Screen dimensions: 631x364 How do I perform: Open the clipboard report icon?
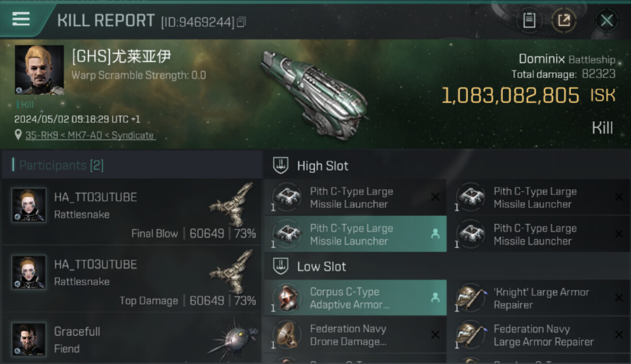tap(529, 20)
